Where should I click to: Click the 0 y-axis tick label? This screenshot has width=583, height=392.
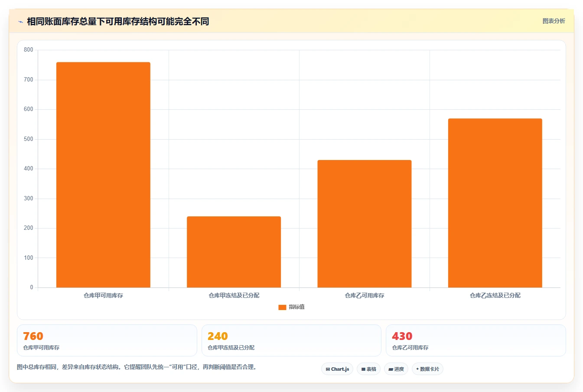pos(32,287)
